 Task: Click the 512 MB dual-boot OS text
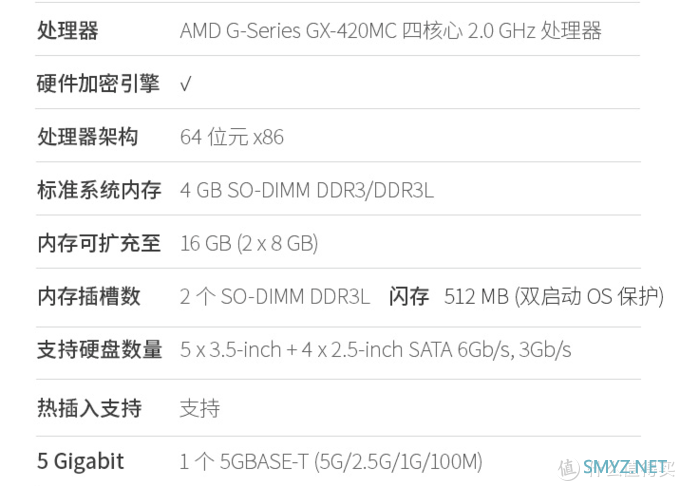(x=554, y=297)
